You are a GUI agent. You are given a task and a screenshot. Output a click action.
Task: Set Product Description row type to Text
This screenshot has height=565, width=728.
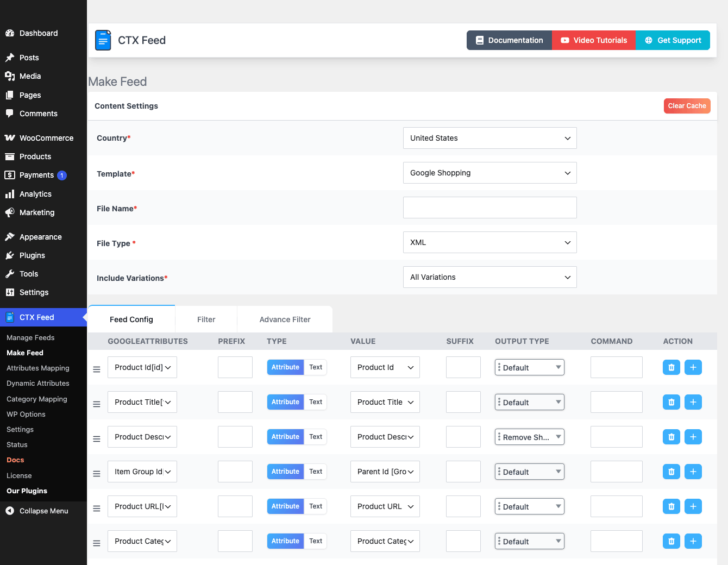[316, 437]
